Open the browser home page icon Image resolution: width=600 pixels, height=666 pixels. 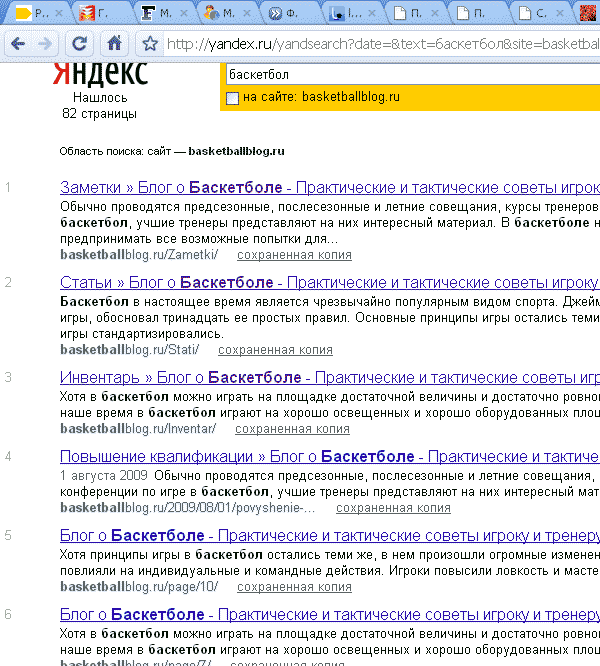tap(114, 43)
